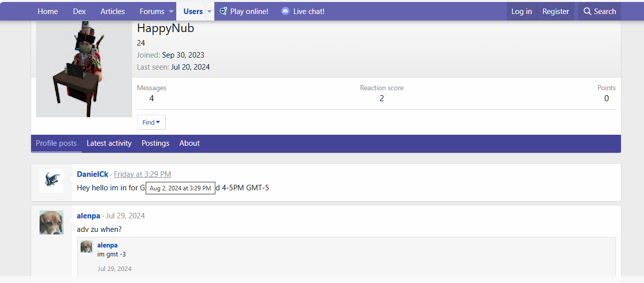This screenshot has height=283, width=644.
Task: Open alenpa's username on the adv zu post
Action: click(x=88, y=216)
